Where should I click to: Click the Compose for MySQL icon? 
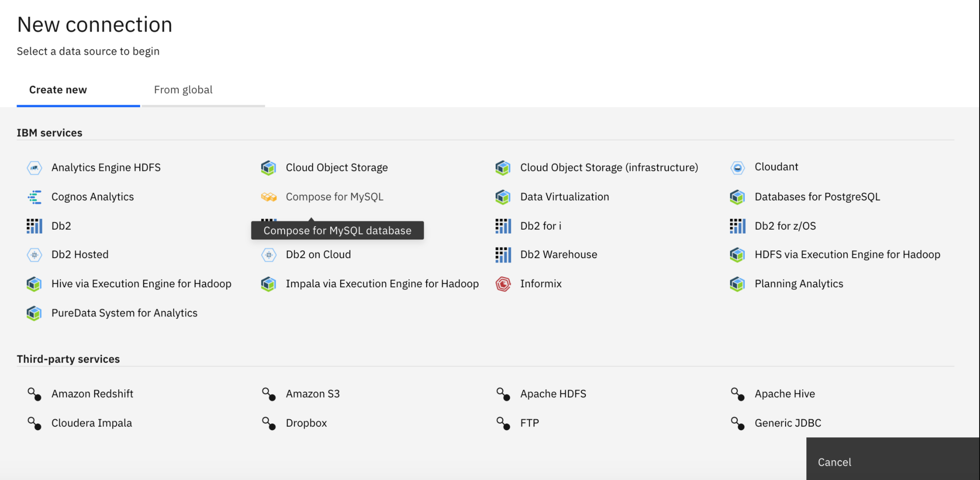269,197
